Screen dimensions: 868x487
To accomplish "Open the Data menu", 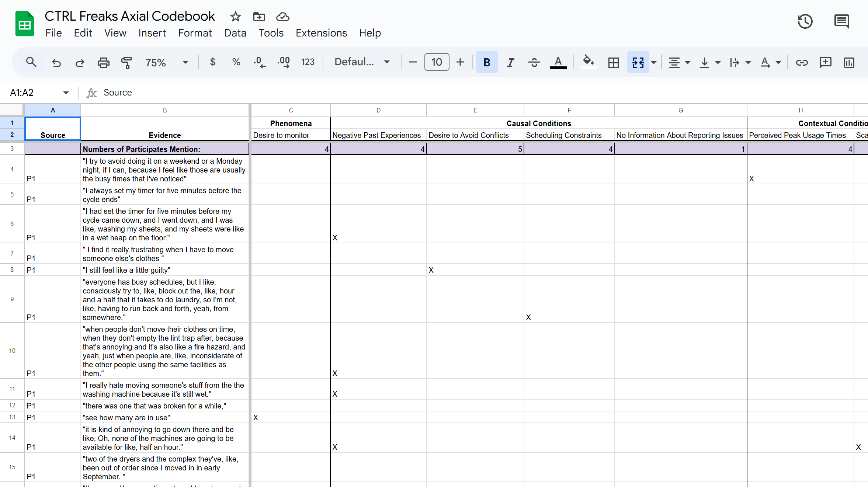I will pos(235,33).
